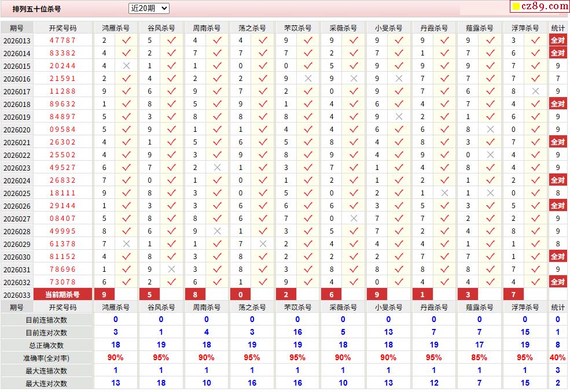Click the X mark for 薤露杀号 in row 2026025
The image size is (570, 392).
pos(490,193)
